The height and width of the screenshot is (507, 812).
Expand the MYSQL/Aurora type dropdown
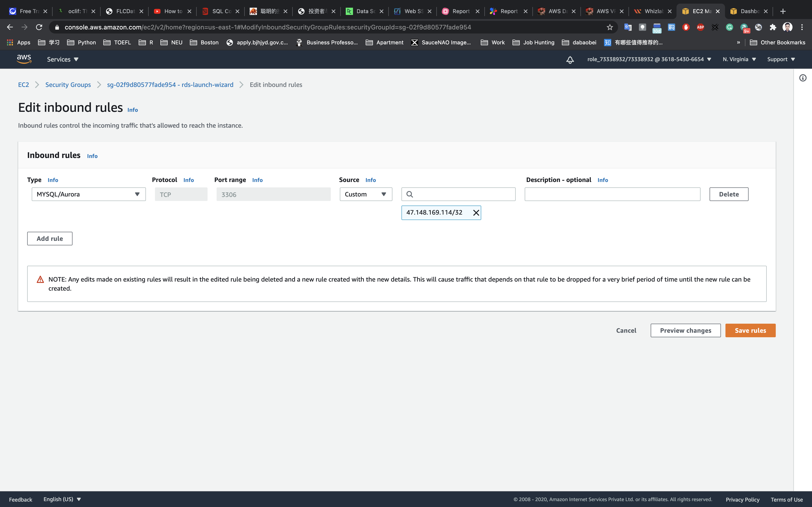click(89, 194)
